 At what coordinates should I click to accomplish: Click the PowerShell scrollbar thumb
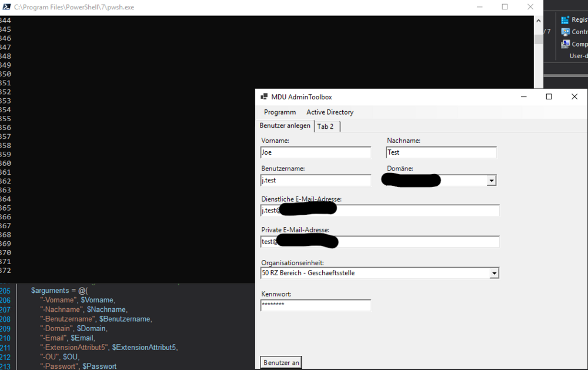point(538,39)
